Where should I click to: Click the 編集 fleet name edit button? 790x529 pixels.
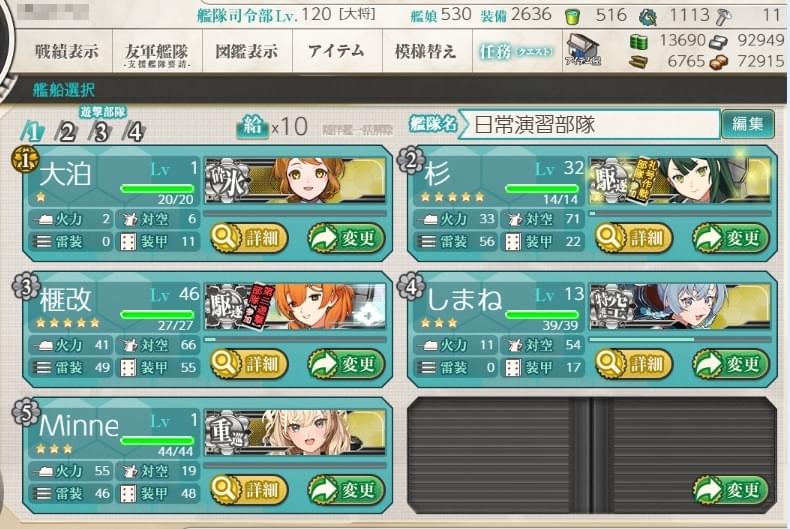point(747,124)
